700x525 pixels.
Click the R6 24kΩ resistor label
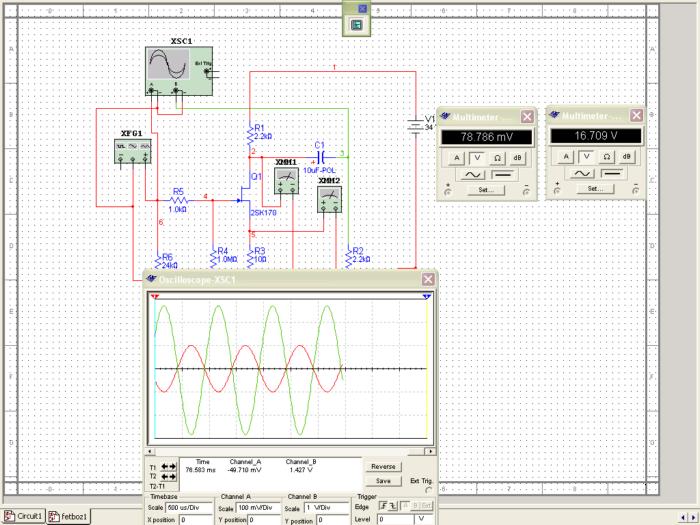pos(170,262)
